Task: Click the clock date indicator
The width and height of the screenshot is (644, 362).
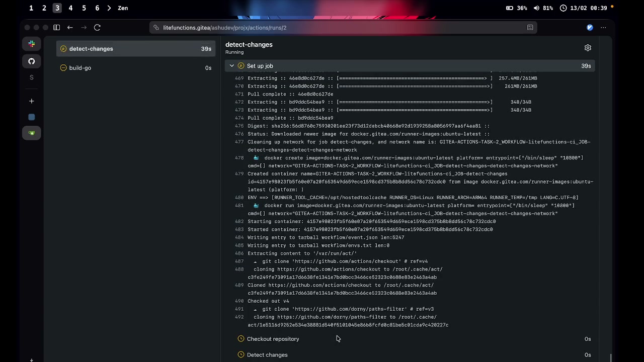Action: coord(583,8)
